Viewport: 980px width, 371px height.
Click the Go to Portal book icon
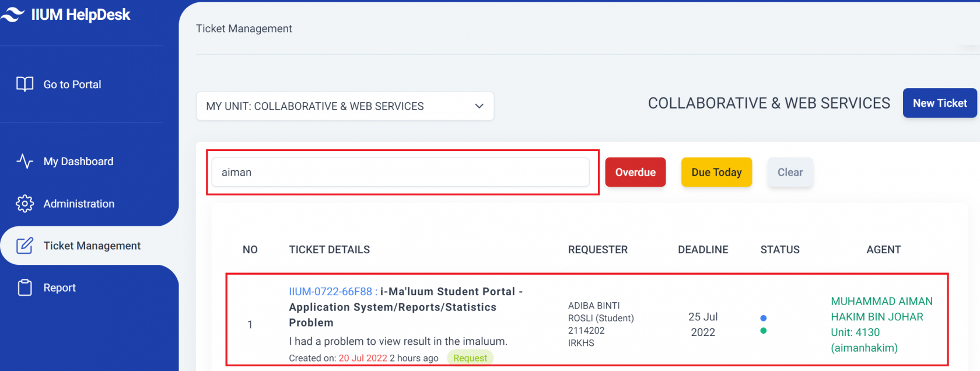pos(24,85)
